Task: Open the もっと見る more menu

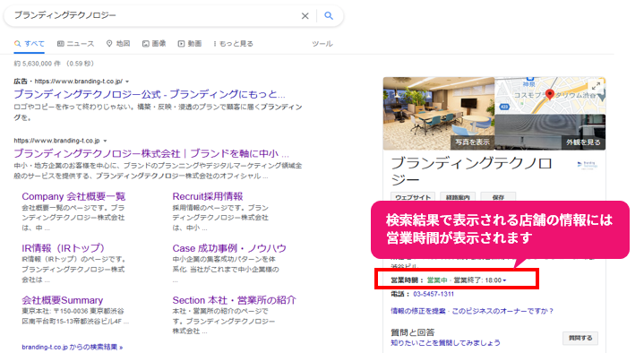Action: point(233,44)
